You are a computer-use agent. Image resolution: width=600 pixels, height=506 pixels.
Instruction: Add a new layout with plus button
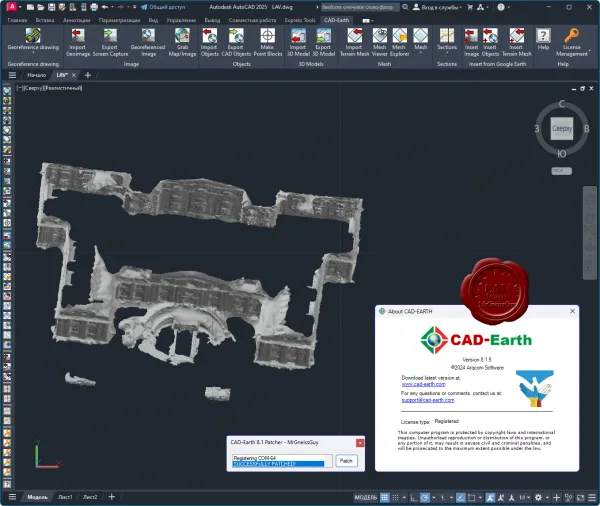coord(111,497)
